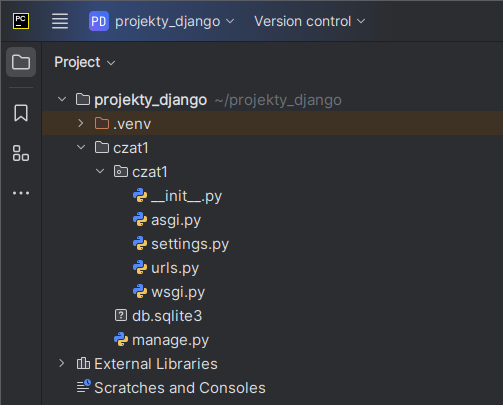Click the Python icon of settings.py
Viewport: 503px width, 405px height.
[140, 243]
